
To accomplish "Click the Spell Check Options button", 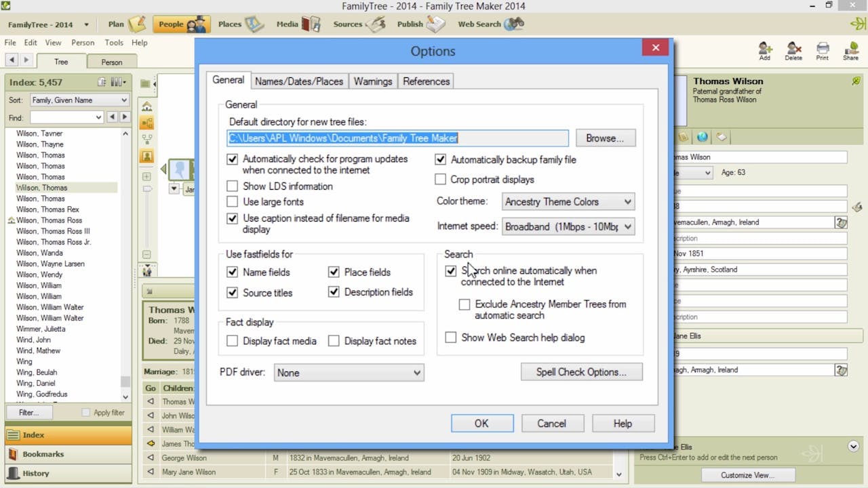I will pos(581,372).
